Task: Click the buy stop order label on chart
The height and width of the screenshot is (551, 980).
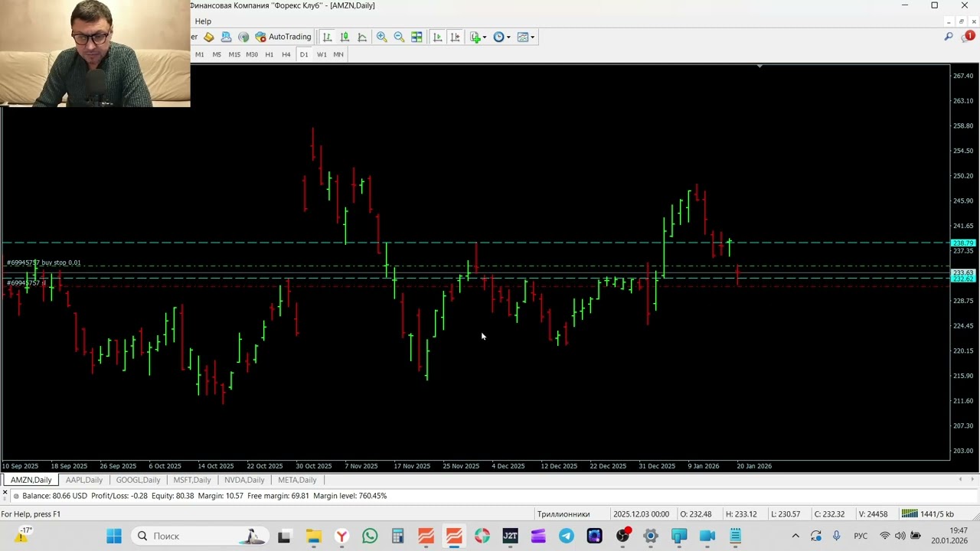Action: pyautogui.click(x=44, y=262)
